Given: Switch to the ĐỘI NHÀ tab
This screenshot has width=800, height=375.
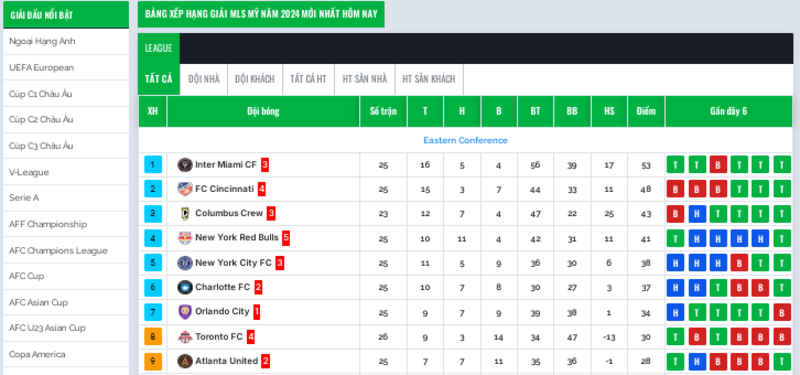Looking at the screenshot, I should click(204, 79).
